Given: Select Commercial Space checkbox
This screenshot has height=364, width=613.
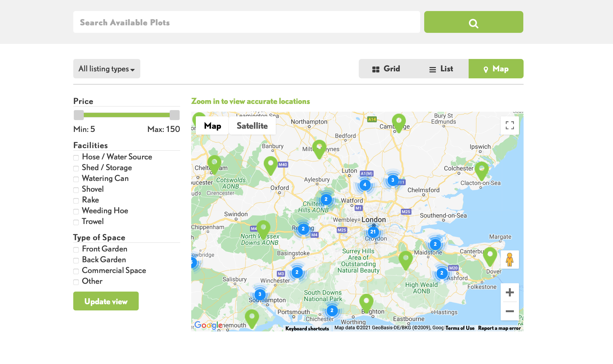Looking at the screenshot, I should [x=76, y=271].
